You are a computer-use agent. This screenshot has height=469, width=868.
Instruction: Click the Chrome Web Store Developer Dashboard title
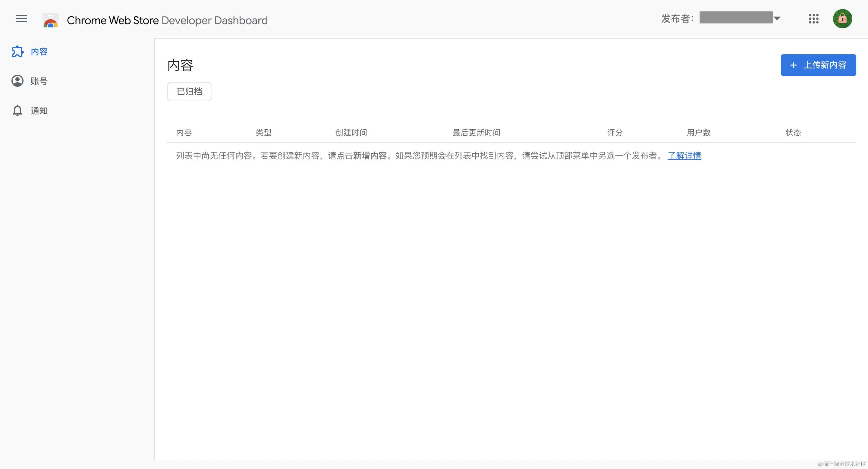(167, 20)
